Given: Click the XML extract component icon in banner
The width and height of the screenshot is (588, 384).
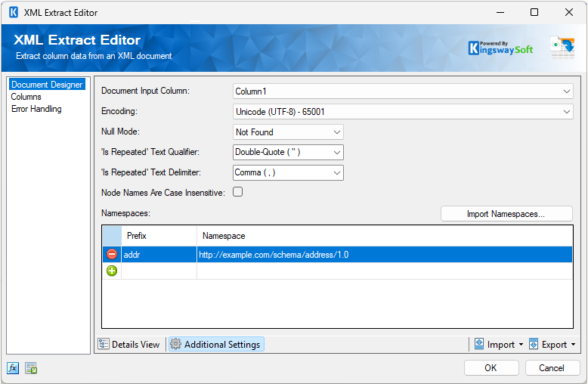Looking at the screenshot, I should (x=562, y=48).
